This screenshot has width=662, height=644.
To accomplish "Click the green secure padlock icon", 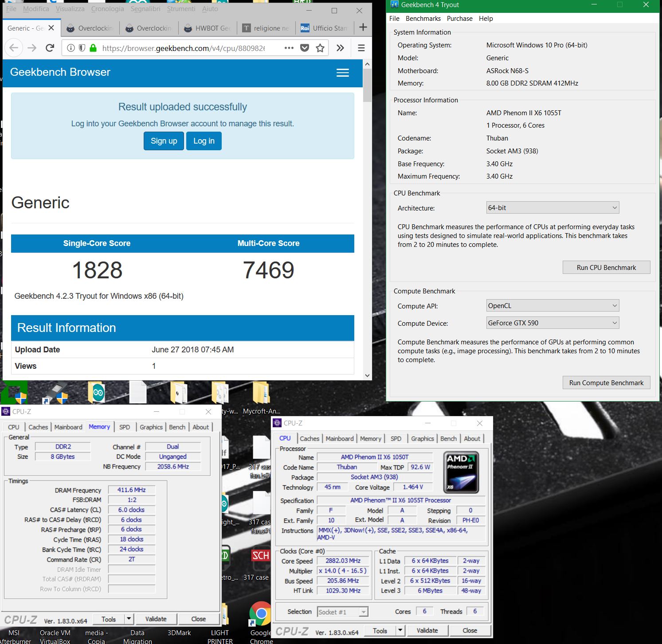I will click(93, 48).
